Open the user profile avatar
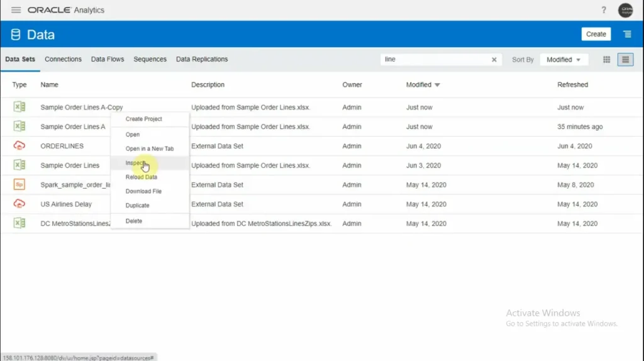Screen dimensions: 644x361 [625, 10]
